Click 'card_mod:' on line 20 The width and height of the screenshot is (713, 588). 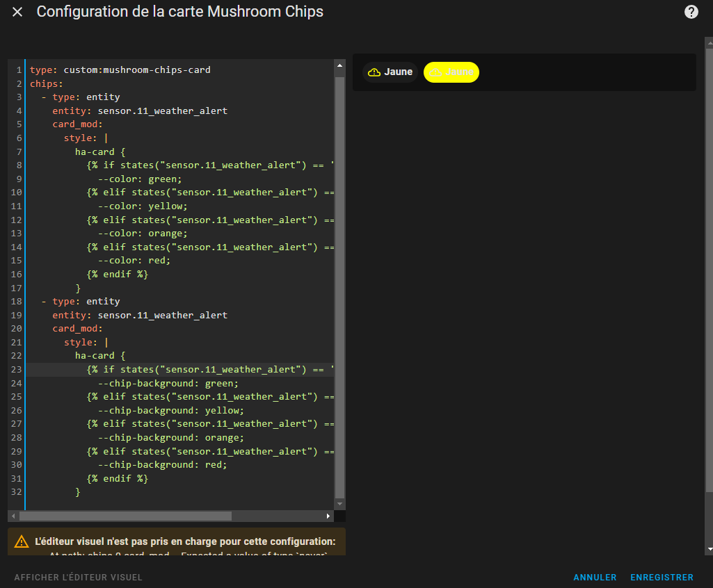(77, 328)
